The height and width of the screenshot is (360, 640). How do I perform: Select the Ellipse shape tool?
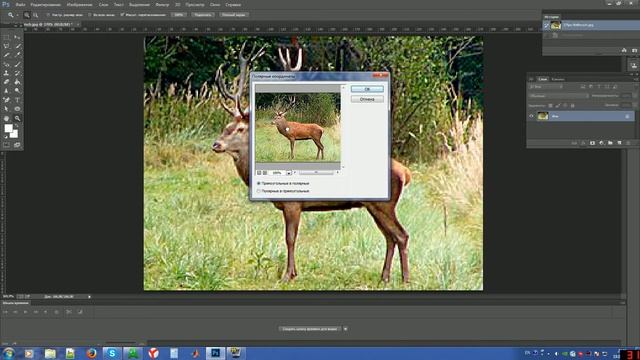pyautogui.click(x=17, y=109)
